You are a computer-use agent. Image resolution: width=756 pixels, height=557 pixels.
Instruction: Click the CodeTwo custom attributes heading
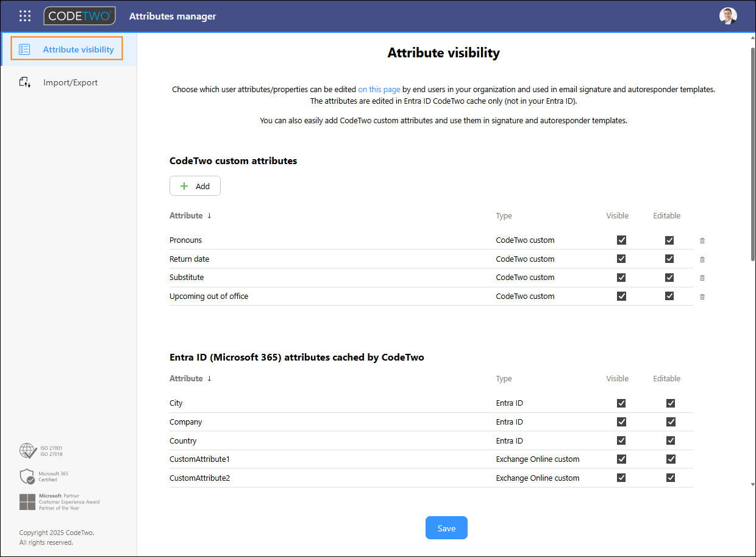point(234,161)
